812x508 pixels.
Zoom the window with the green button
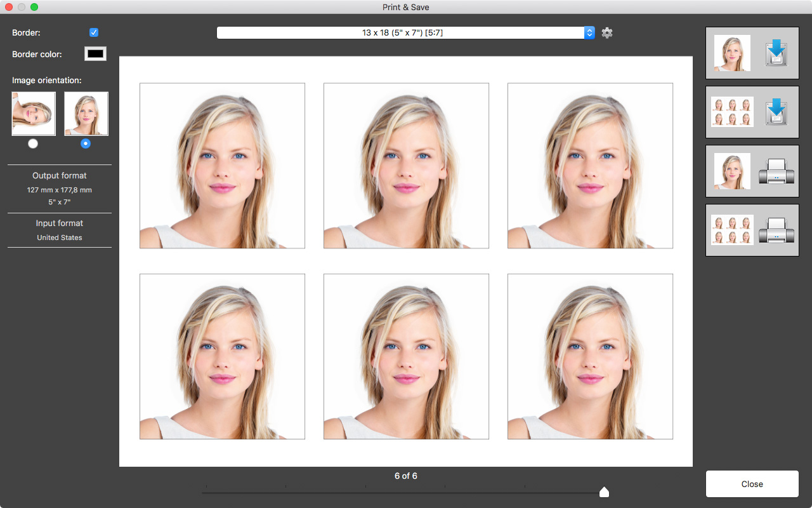pyautogui.click(x=34, y=7)
